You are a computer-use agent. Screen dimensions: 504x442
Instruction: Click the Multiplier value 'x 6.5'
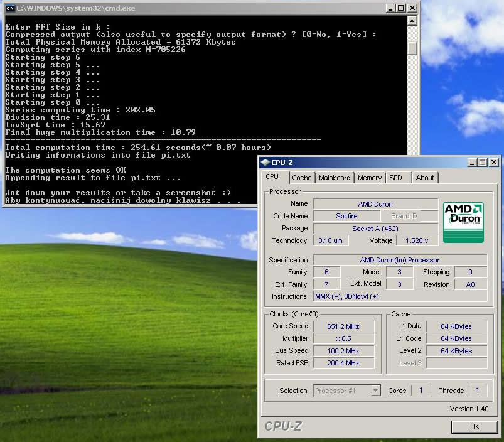coord(343,338)
